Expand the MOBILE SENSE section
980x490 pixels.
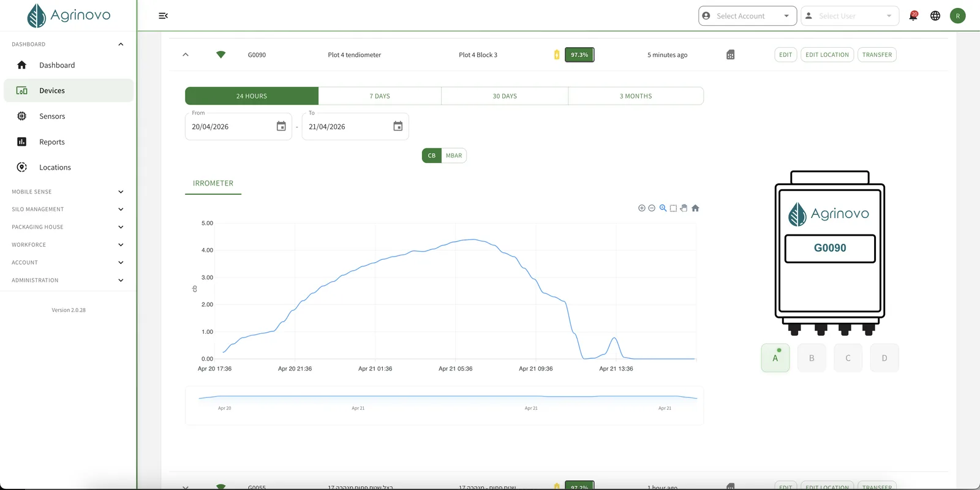click(68, 192)
